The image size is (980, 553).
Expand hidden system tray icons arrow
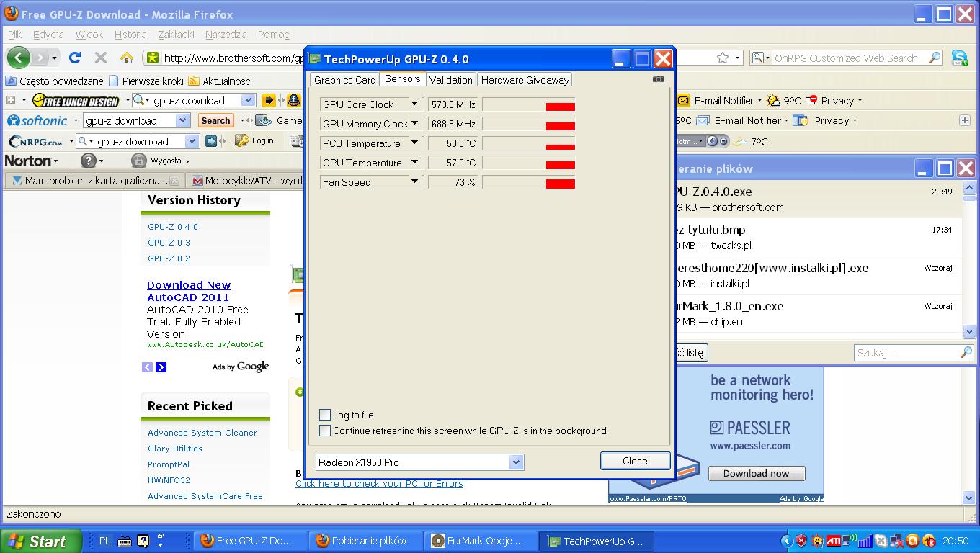point(786,541)
